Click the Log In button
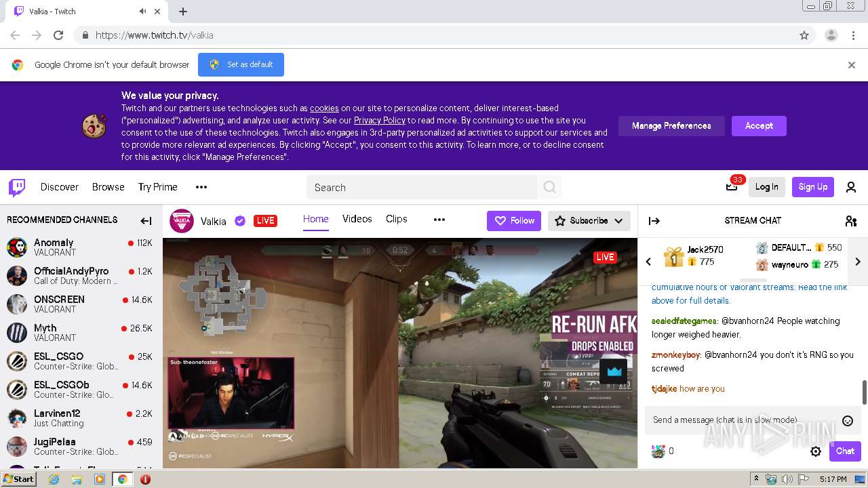This screenshot has width=868, height=488. tap(767, 187)
